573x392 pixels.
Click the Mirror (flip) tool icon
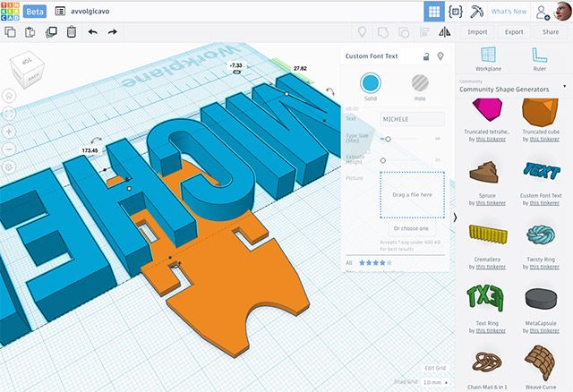pos(446,32)
